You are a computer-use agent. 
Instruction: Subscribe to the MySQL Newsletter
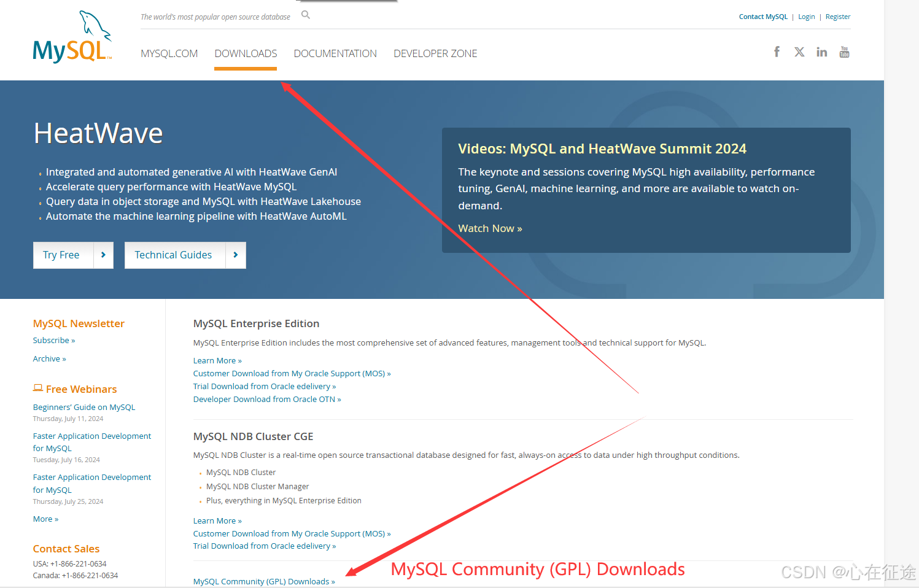click(54, 340)
